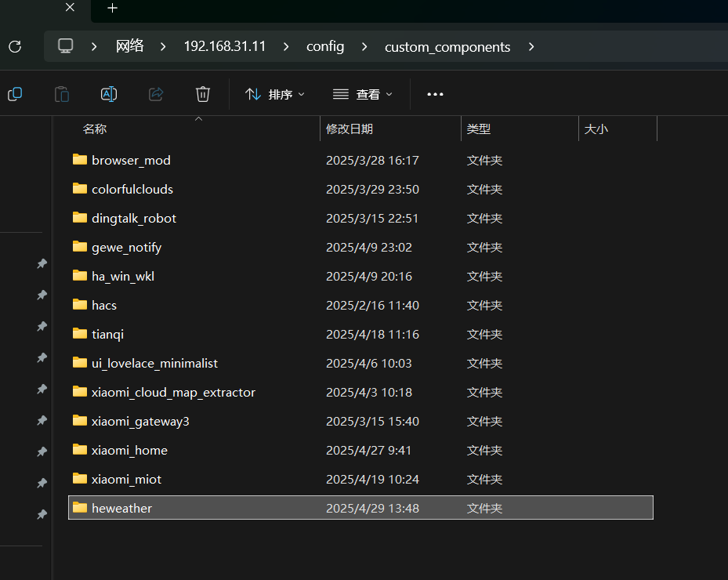Click the date 2025/4/29 13:48
728x580 pixels.
point(372,509)
